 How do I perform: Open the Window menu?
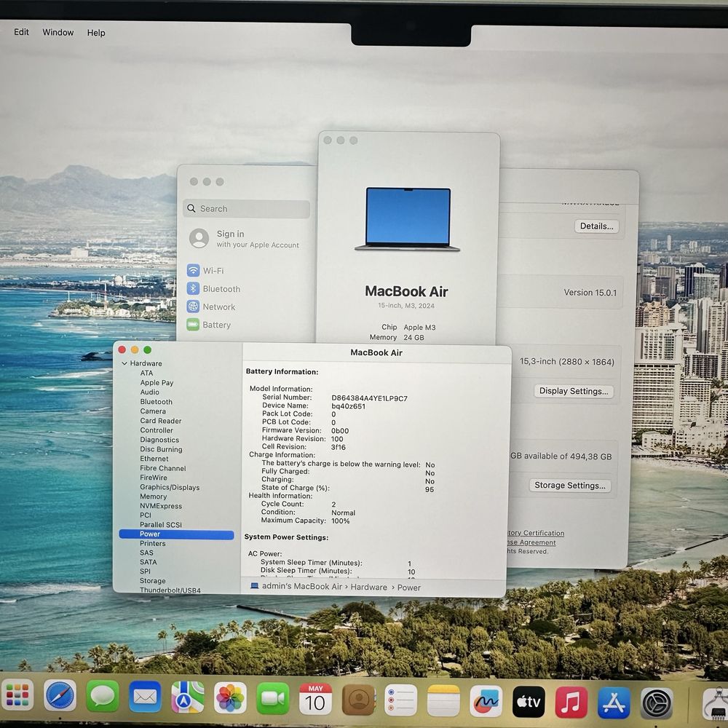point(58,32)
